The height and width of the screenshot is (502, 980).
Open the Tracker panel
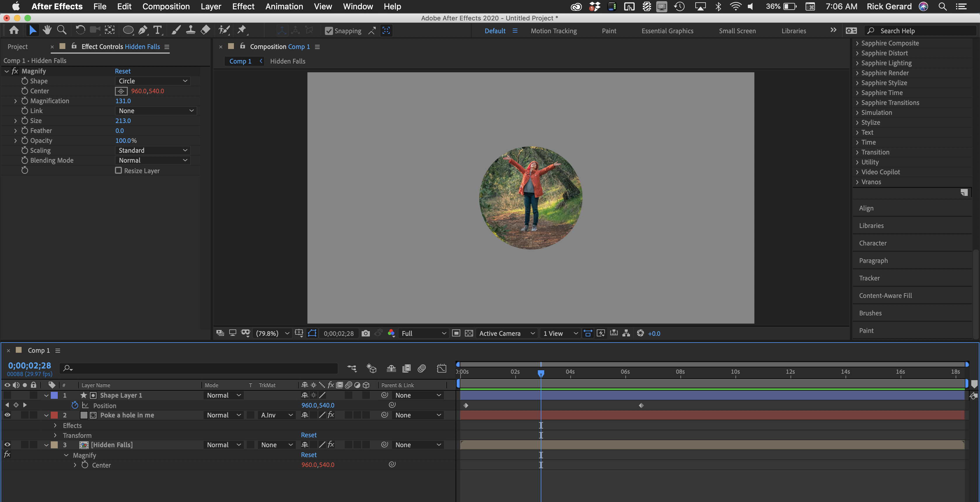869,278
